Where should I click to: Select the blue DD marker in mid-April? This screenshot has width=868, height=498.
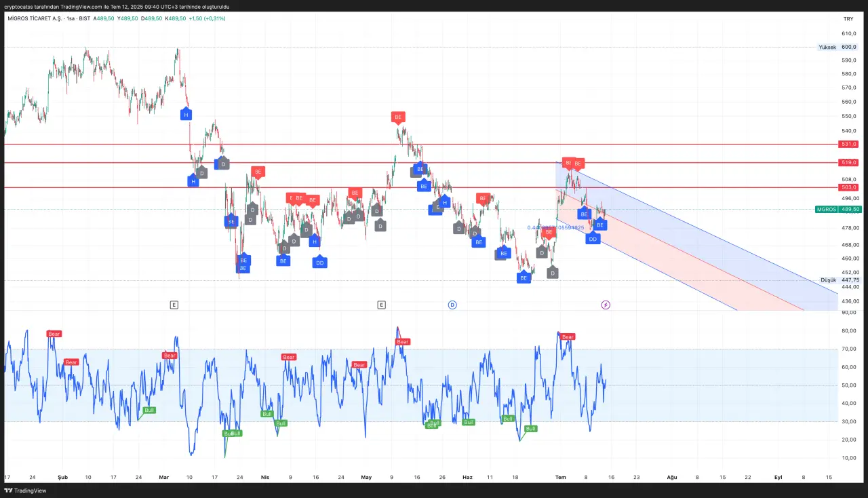tap(319, 262)
